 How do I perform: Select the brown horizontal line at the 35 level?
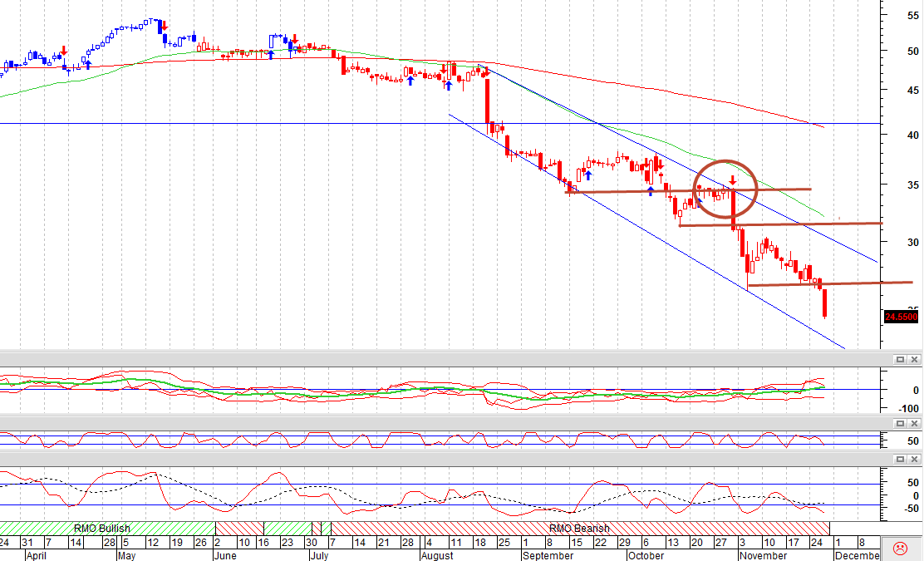[688, 190]
